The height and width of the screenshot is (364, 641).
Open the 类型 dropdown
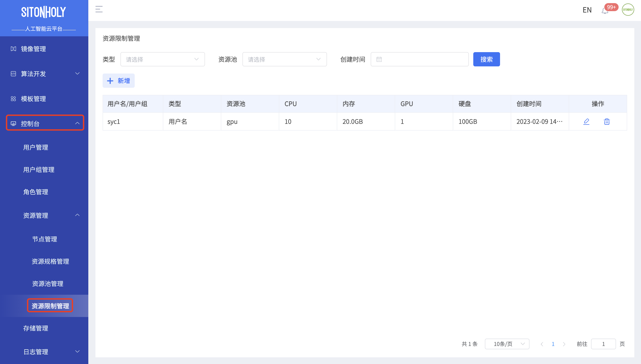162,59
